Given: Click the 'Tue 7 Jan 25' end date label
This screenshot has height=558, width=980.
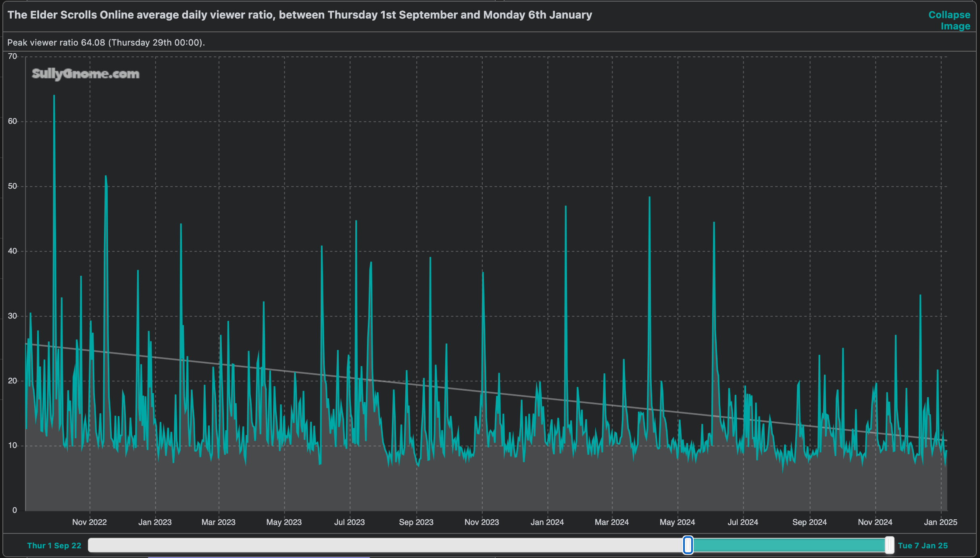Looking at the screenshot, I should click(x=923, y=546).
